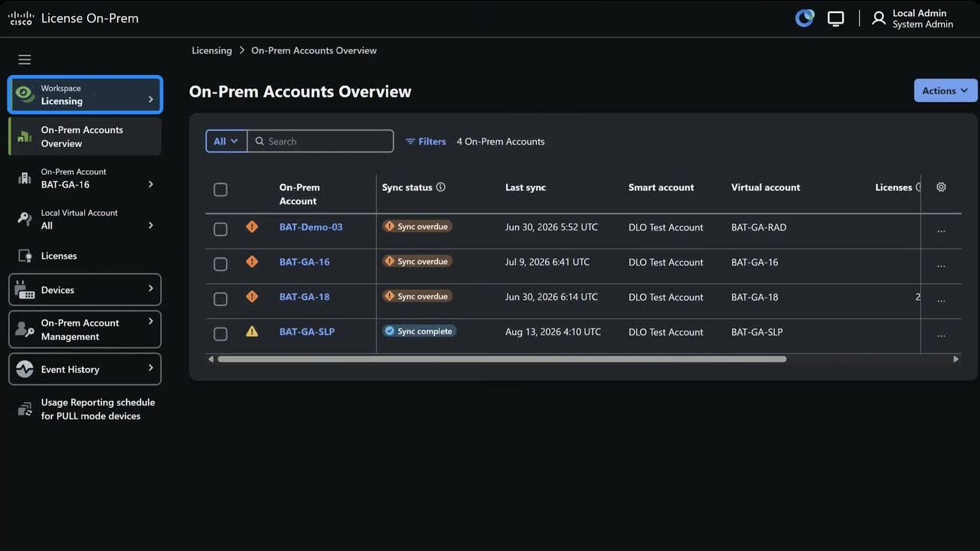Focus the Search input field
The height and width of the screenshot is (551, 980).
[321, 141]
